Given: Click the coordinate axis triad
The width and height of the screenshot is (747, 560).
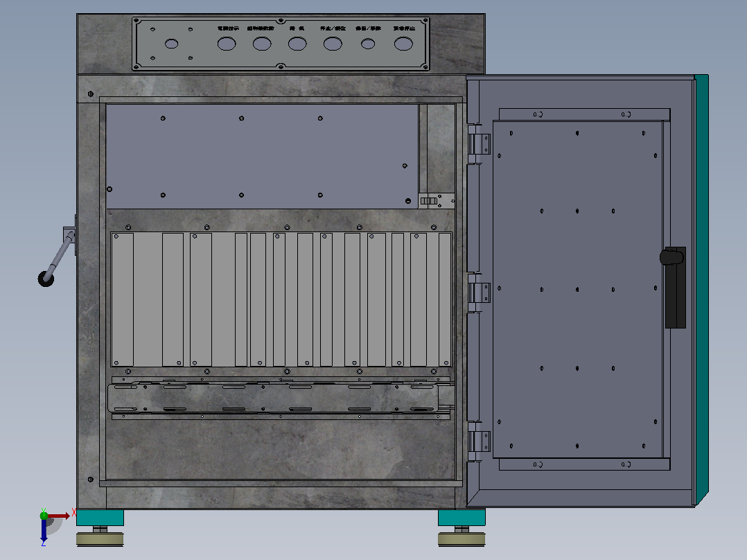Looking at the screenshot, I should (x=56, y=525).
